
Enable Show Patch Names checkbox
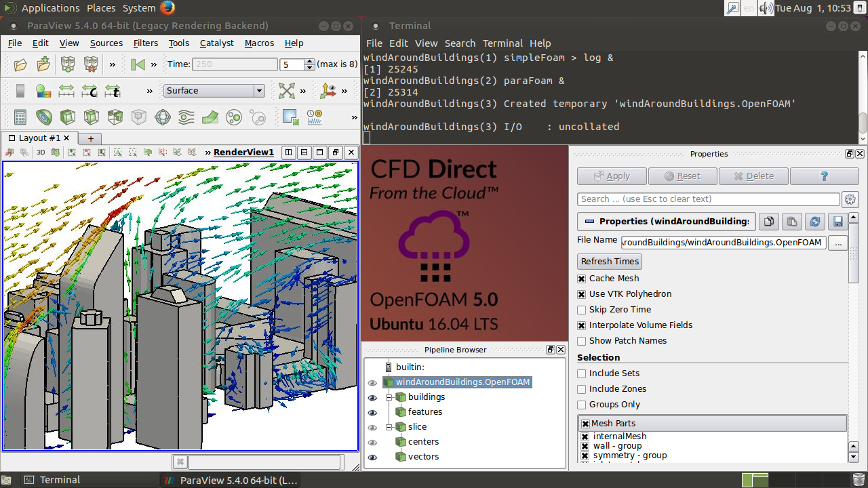[x=582, y=341]
